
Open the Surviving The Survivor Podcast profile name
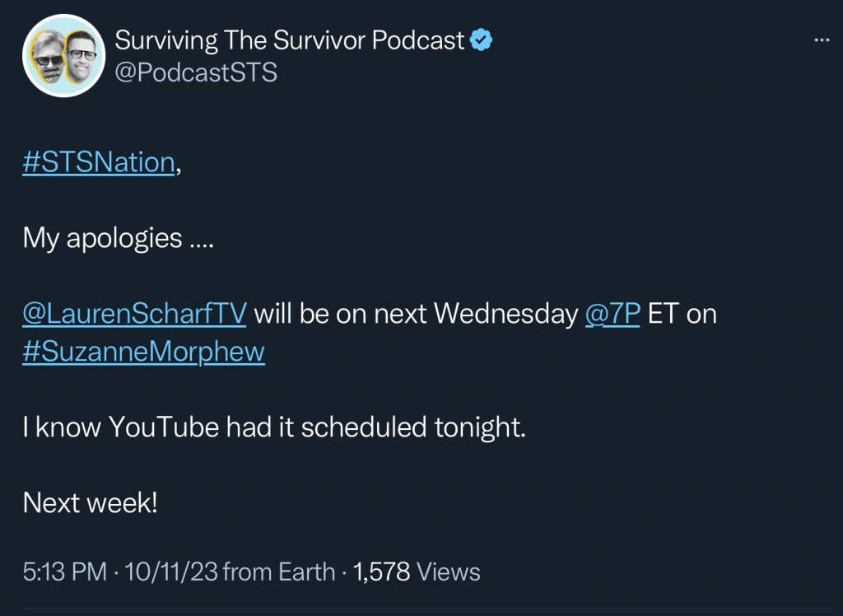[290, 40]
